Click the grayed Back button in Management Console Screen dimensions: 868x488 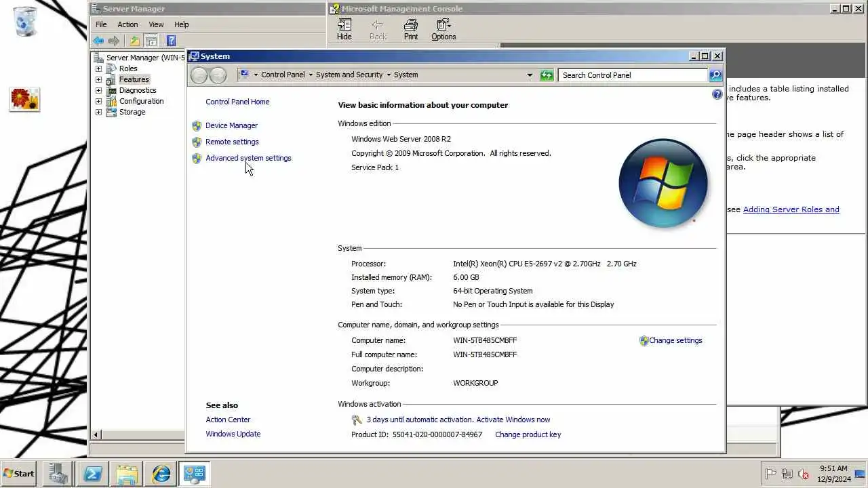pos(378,30)
